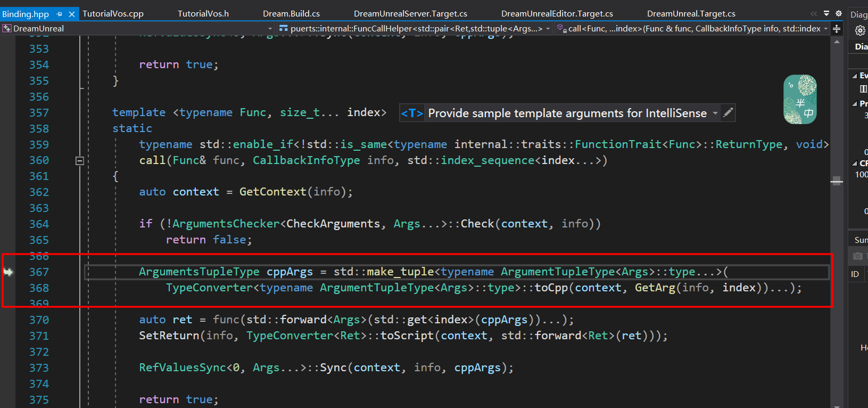Click 'static' keyword on line 358
Viewport: 868px width, 408px height.
(132, 128)
